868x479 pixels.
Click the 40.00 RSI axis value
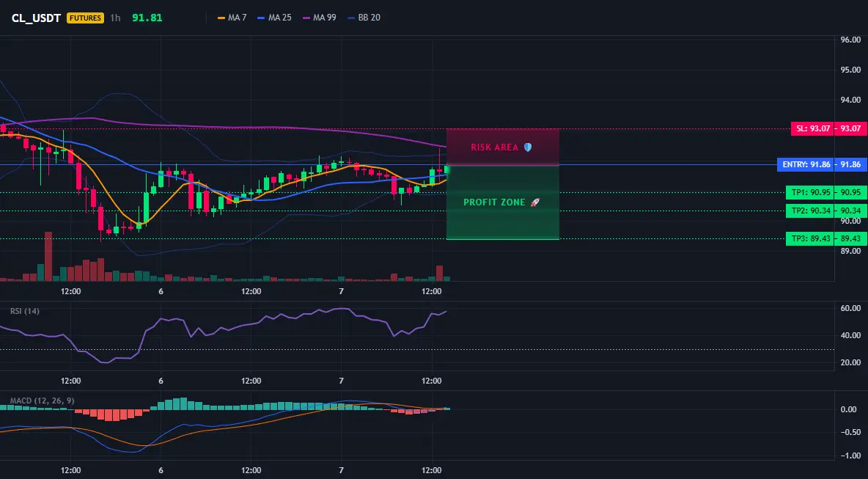[x=851, y=335]
